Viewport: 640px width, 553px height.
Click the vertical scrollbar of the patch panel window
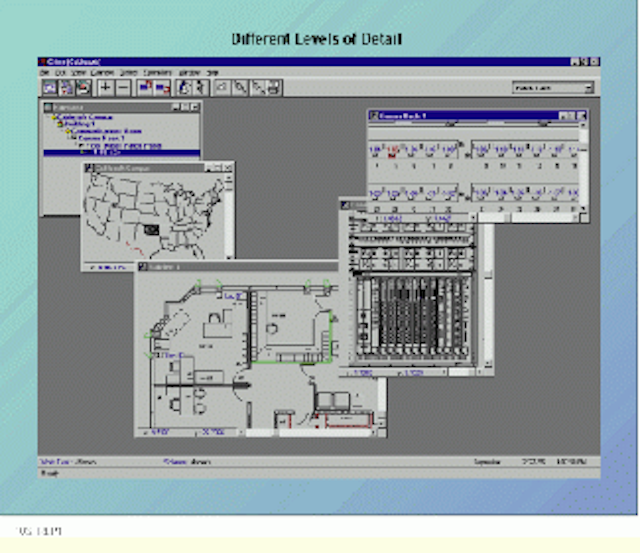click(x=584, y=167)
